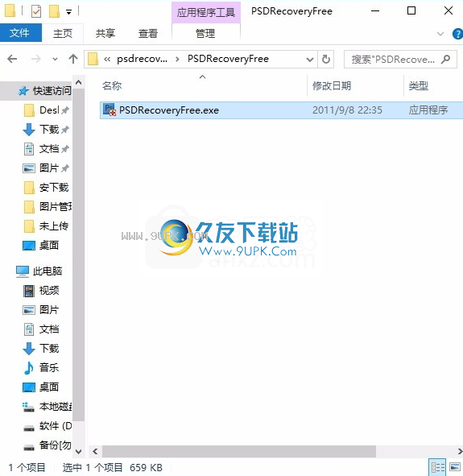
Task: Expand the ribbon with the chevron
Action: click(x=440, y=34)
